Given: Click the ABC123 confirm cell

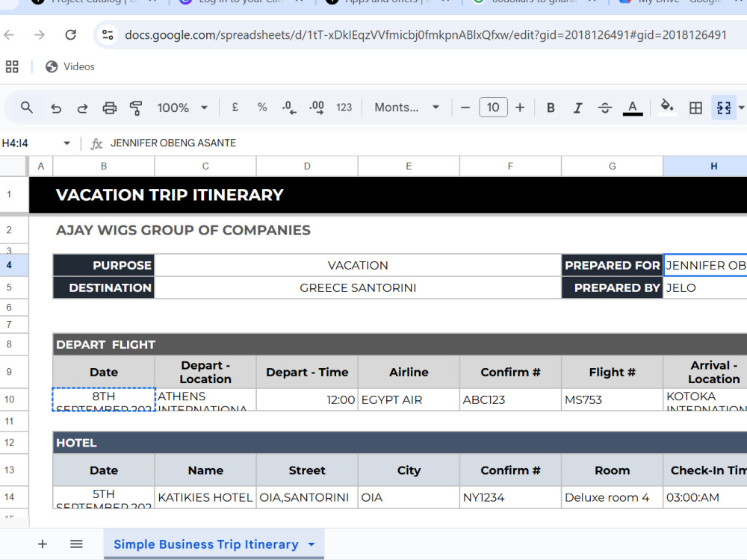Looking at the screenshot, I should (x=510, y=399).
